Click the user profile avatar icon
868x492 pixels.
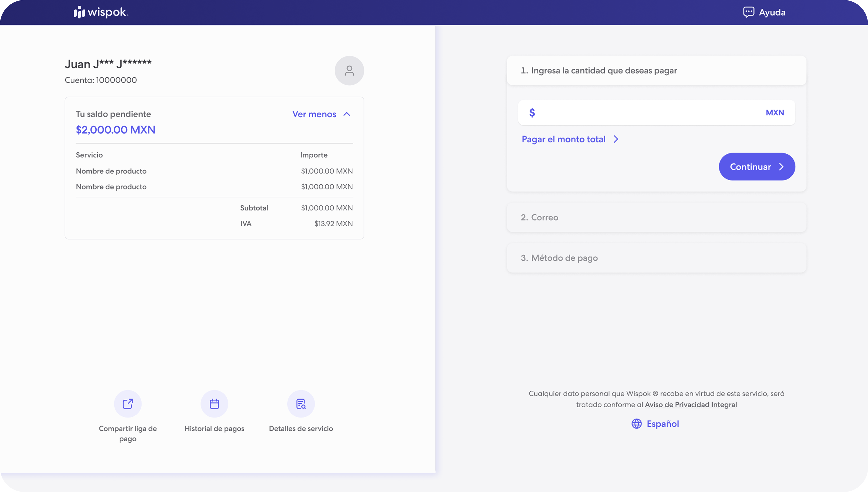pos(349,71)
